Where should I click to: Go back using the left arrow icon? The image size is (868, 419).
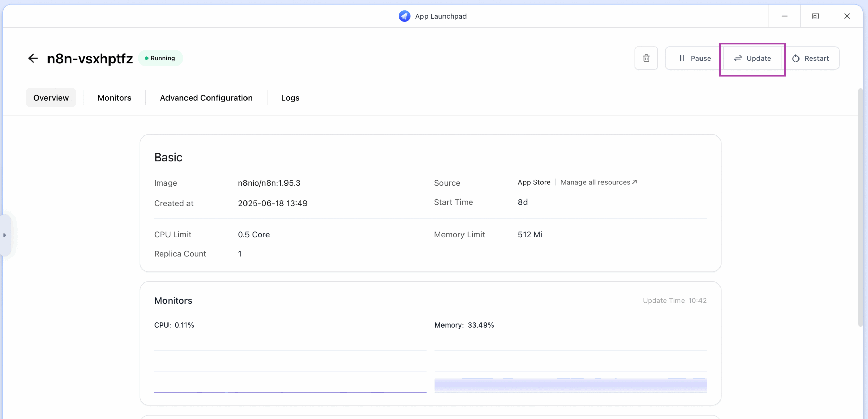[x=33, y=58]
